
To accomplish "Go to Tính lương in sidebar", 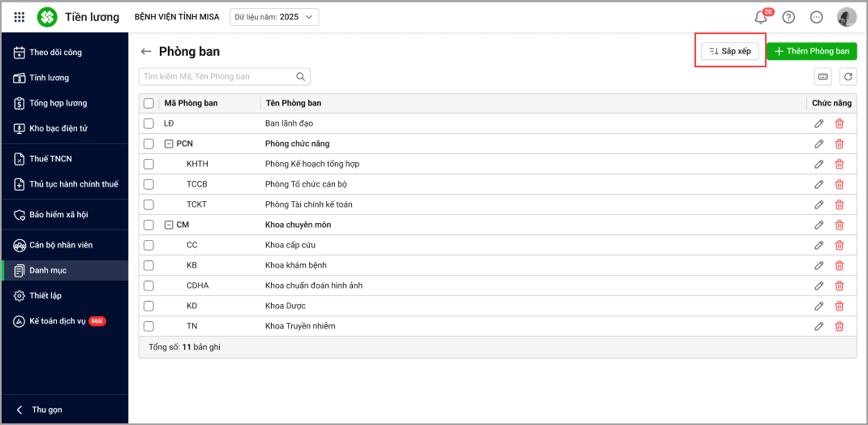I will point(49,78).
